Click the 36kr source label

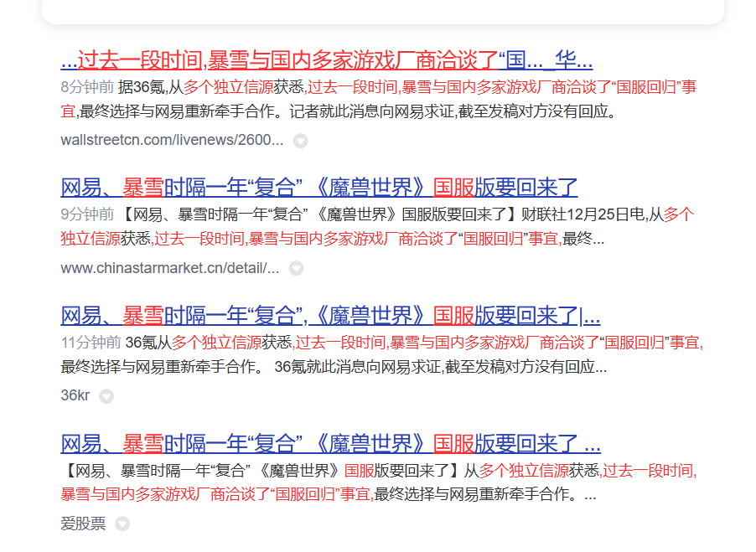click(75, 395)
